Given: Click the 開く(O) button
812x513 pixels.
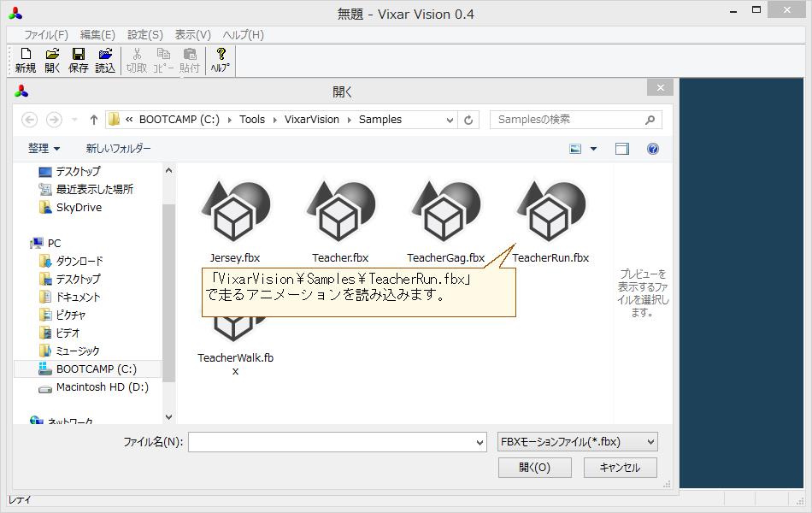Looking at the screenshot, I should tap(534, 468).
